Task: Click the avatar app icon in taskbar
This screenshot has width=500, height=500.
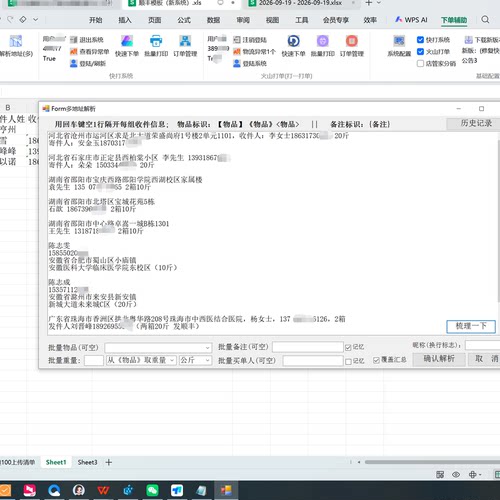Action: 79,490
